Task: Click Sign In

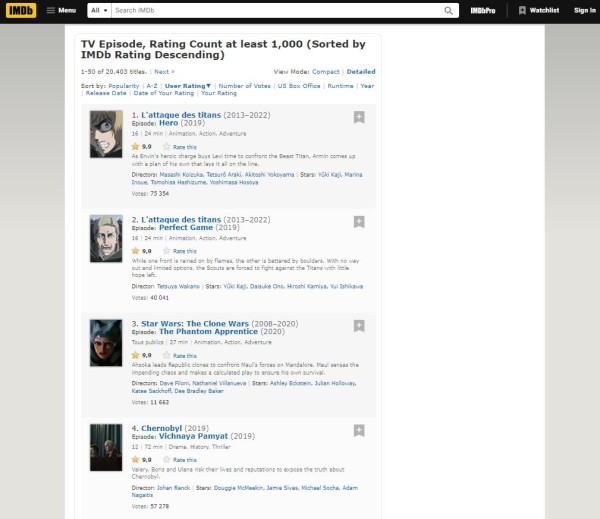Action: tap(585, 10)
